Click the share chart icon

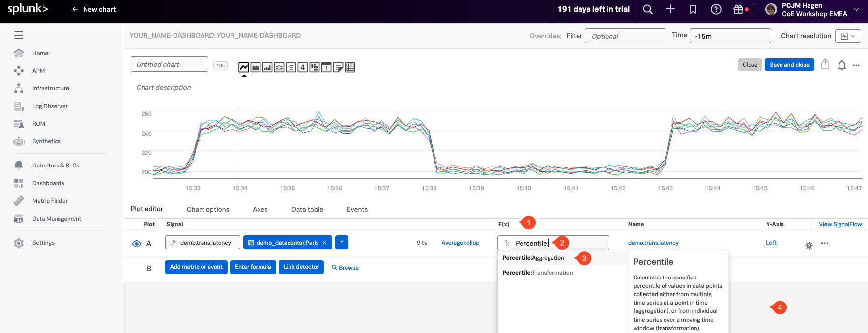(x=825, y=65)
